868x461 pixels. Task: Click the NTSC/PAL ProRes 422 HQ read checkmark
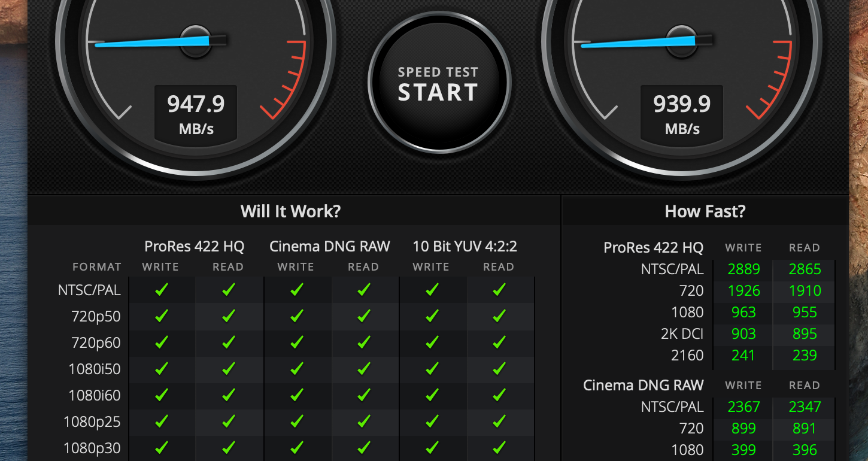point(228,290)
